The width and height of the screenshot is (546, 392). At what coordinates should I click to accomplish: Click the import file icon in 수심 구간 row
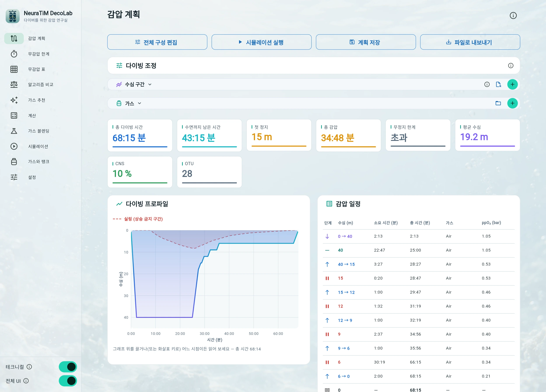click(x=498, y=84)
